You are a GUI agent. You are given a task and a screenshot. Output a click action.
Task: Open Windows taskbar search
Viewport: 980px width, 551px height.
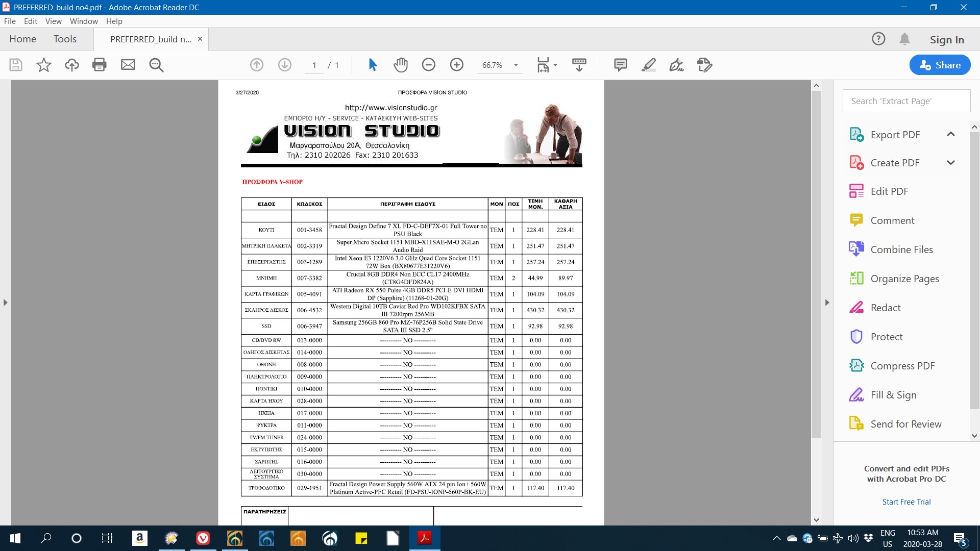(46, 538)
